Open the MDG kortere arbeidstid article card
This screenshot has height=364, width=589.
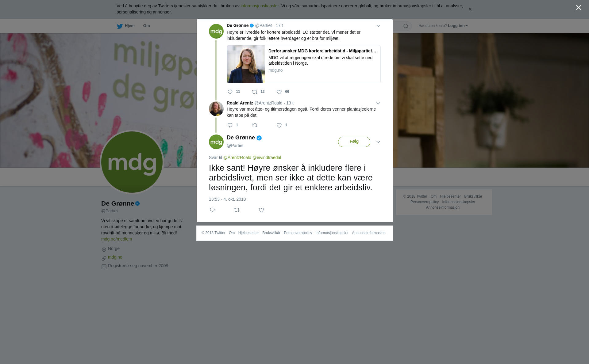(304, 64)
